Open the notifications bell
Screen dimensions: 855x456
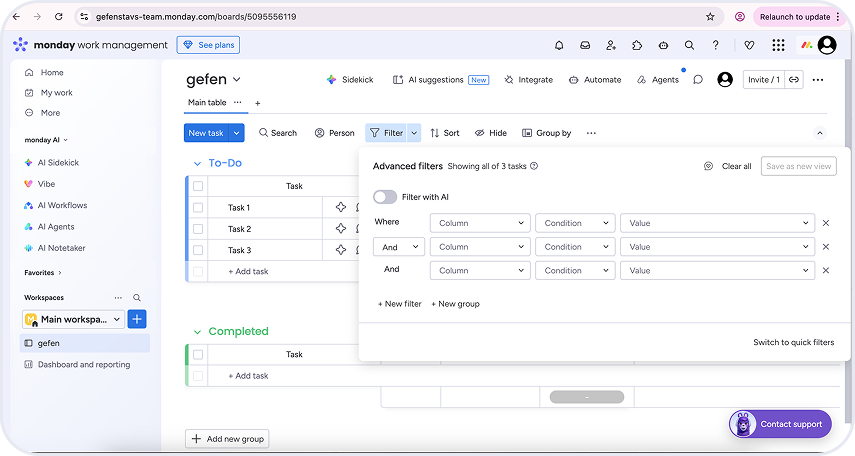pyautogui.click(x=559, y=45)
